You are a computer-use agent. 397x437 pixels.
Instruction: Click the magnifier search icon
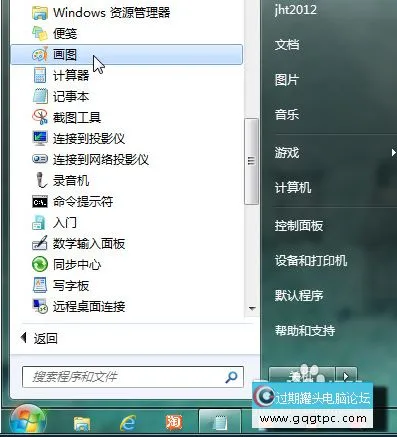(231, 377)
